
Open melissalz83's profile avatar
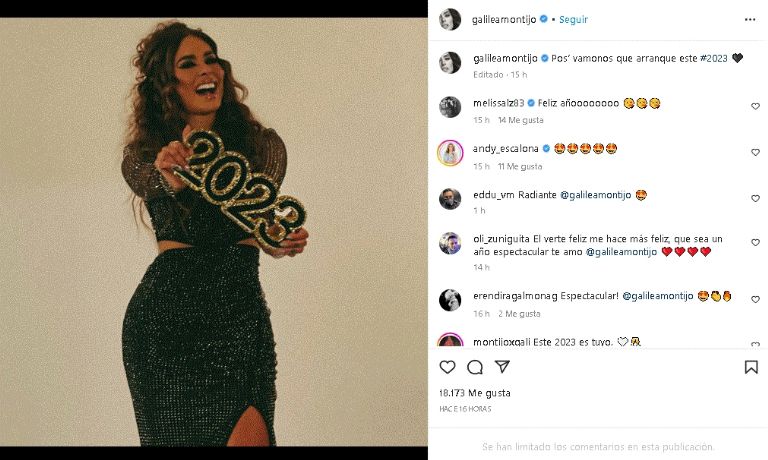coord(450,106)
